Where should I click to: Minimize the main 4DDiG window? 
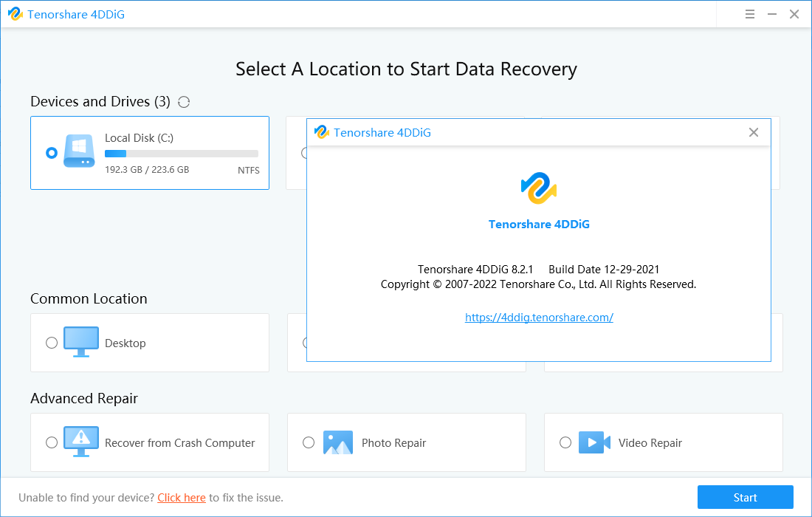pyautogui.click(x=771, y=15)
